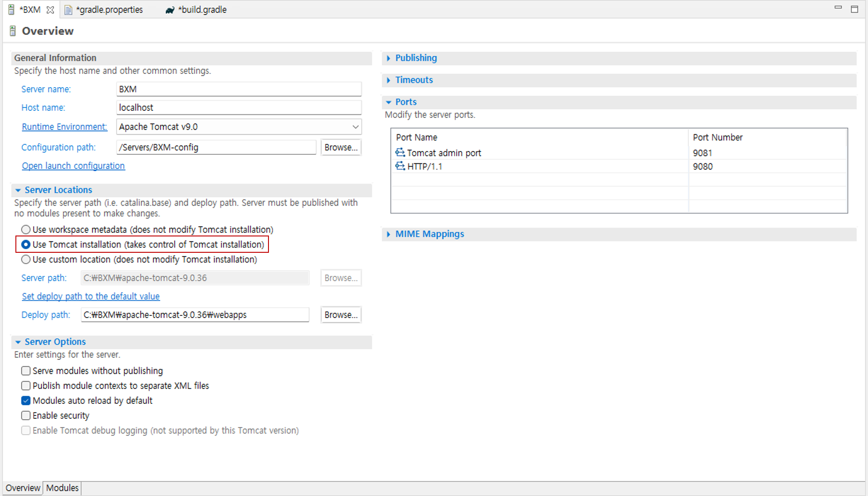Open the Runtime Environment dropdown
The image size is (868, 496).
point(356,127)
